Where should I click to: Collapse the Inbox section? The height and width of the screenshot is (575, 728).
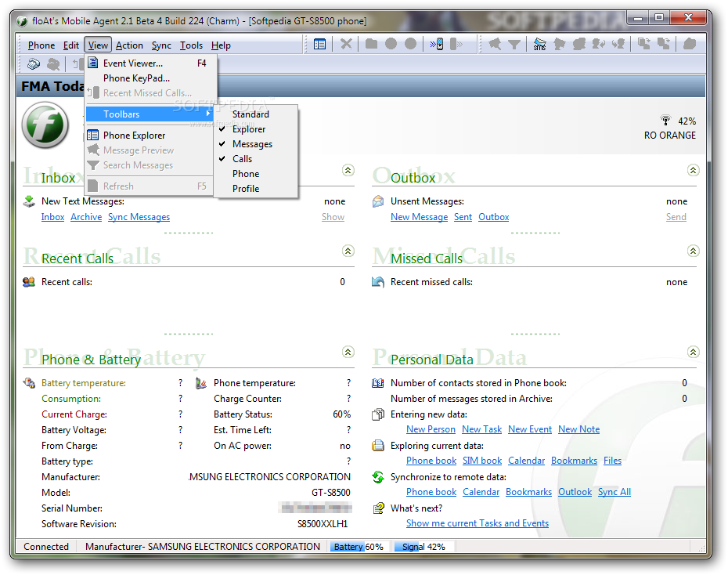click(x=348, y=171)
